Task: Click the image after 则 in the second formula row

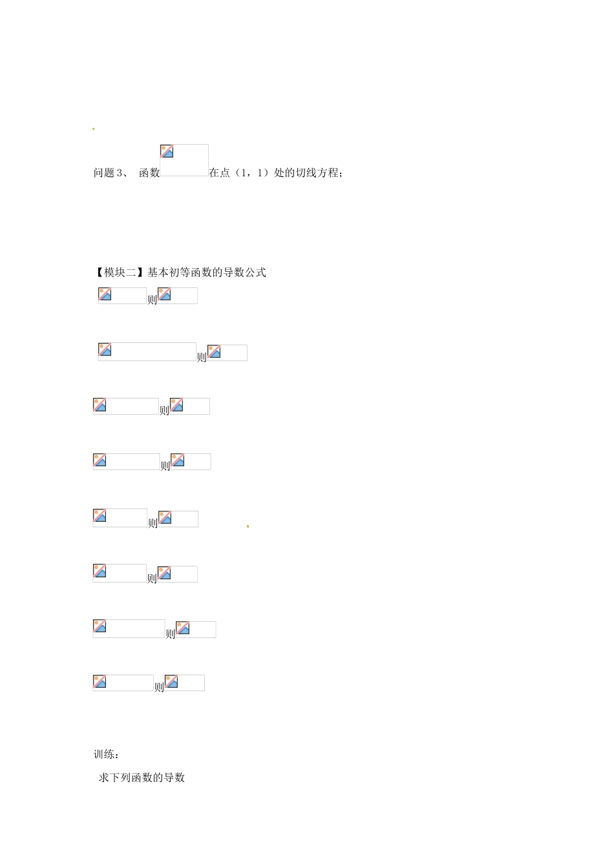Action: coord(228,352)
